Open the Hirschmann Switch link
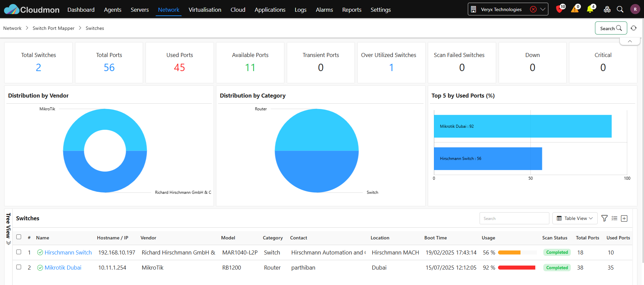Screen dimensions: 644x285 68,252
